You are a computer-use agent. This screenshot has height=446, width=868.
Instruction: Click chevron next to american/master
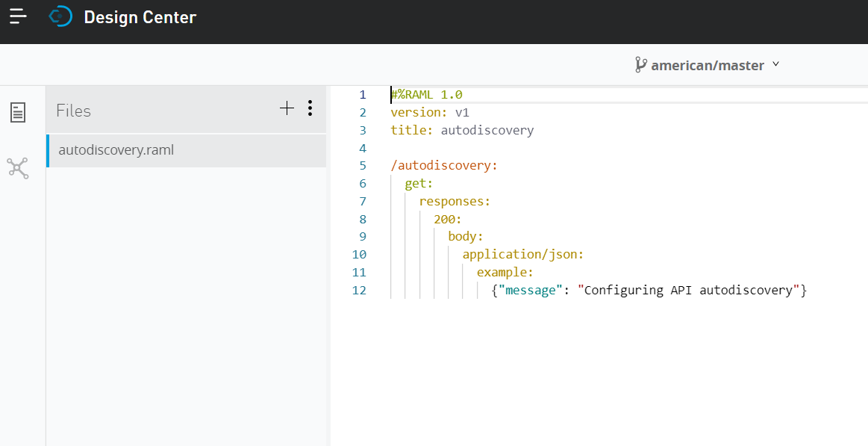pyautogui.click(x=775, y=64)
